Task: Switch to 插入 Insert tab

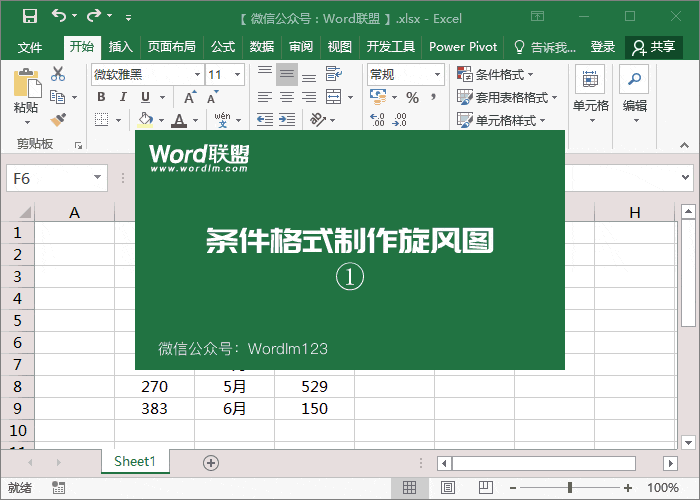Action: [x=121, y=47]
